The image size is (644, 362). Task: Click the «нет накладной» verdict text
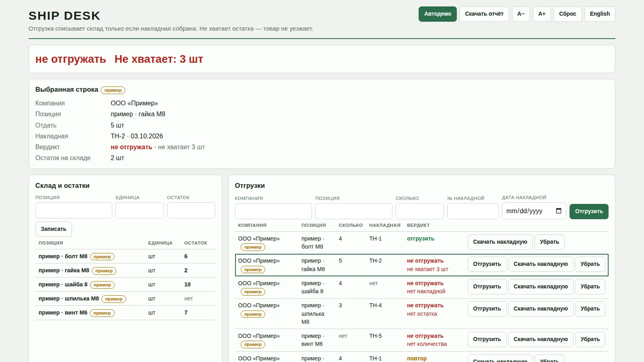[x=426, y=292]
